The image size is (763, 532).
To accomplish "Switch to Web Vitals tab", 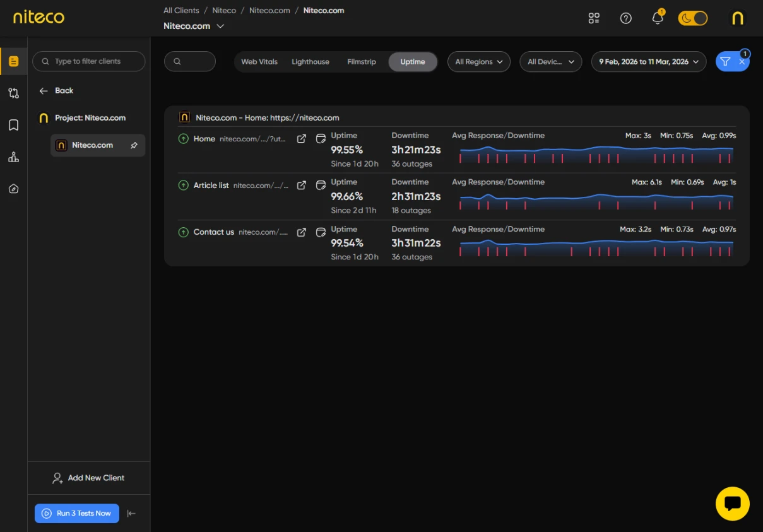I will coord(259,62).
